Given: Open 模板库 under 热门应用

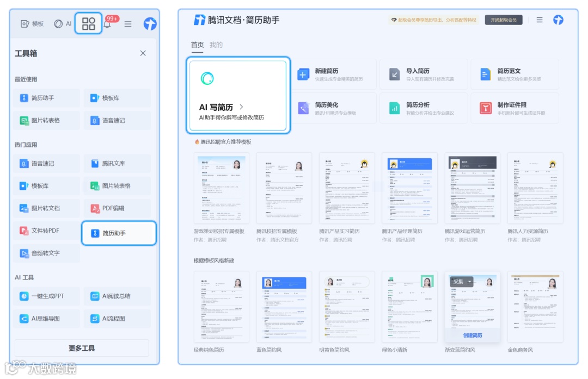Looking at the screenshot, I should click(x=46, y=186).
